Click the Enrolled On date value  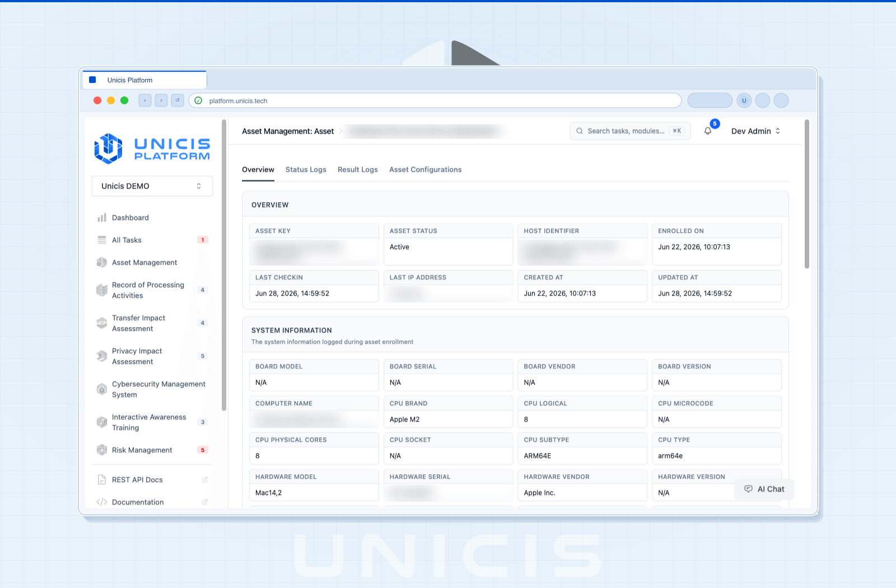point(694,247)
